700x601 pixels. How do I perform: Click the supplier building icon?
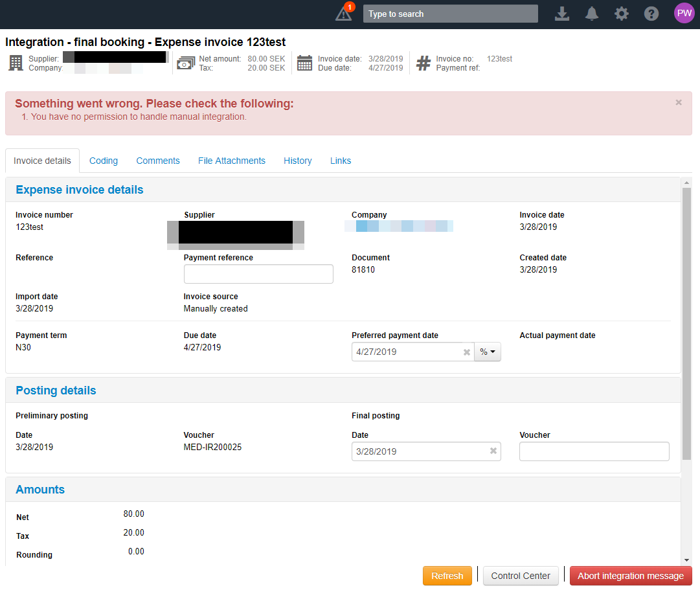point(16,63)
